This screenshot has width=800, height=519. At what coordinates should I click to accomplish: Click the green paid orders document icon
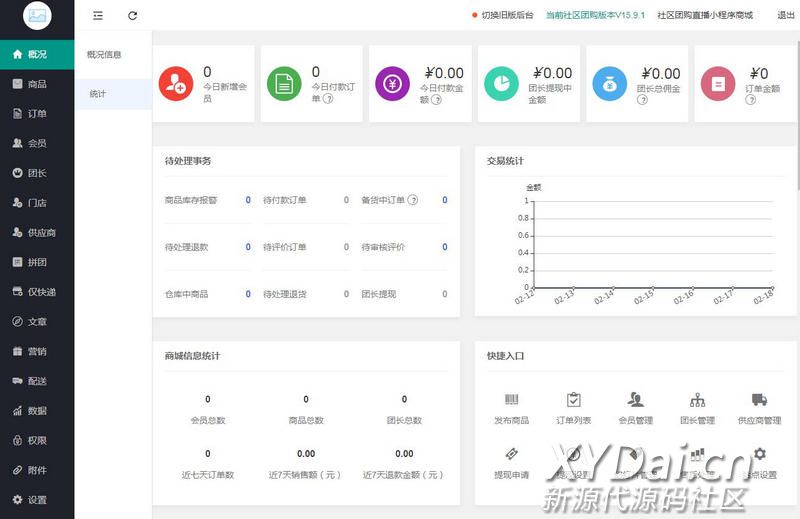(284, 84)
